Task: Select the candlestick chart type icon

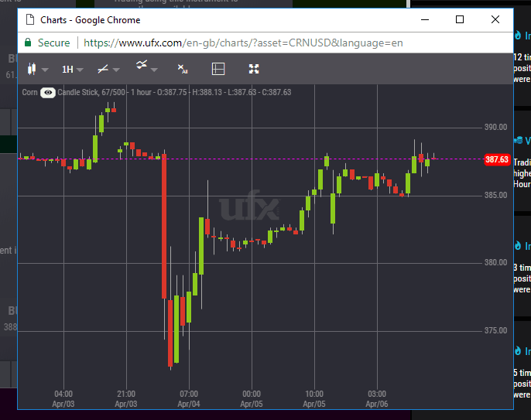Action: click(x=32, y=69)
